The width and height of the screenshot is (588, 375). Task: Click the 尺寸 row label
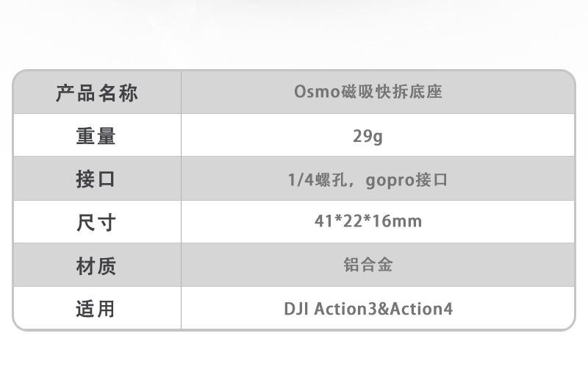point(96,222)
